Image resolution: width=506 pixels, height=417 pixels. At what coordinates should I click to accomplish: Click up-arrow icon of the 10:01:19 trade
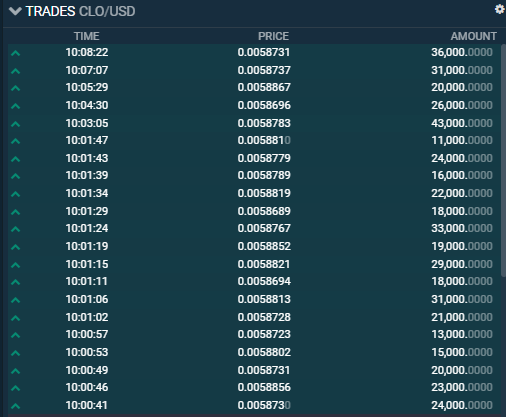pyautogui.click(x=15, y=247)
